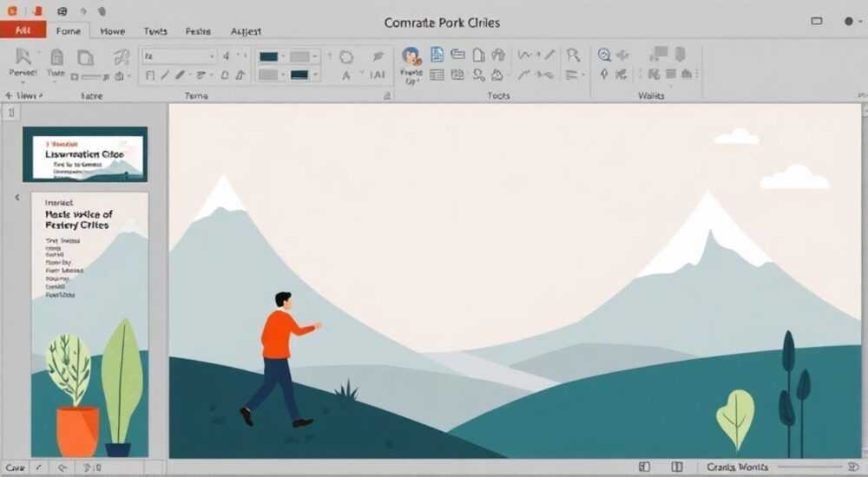This screenshot has height=477, width=868.
Task: Click the IAI text spacing icon
Action: coord(378,75)
